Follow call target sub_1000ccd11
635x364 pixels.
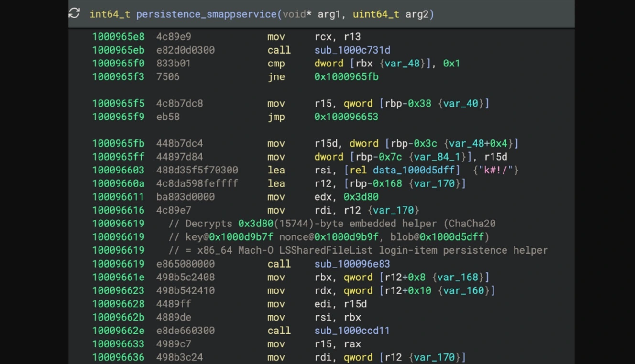(x=352, y=331)
